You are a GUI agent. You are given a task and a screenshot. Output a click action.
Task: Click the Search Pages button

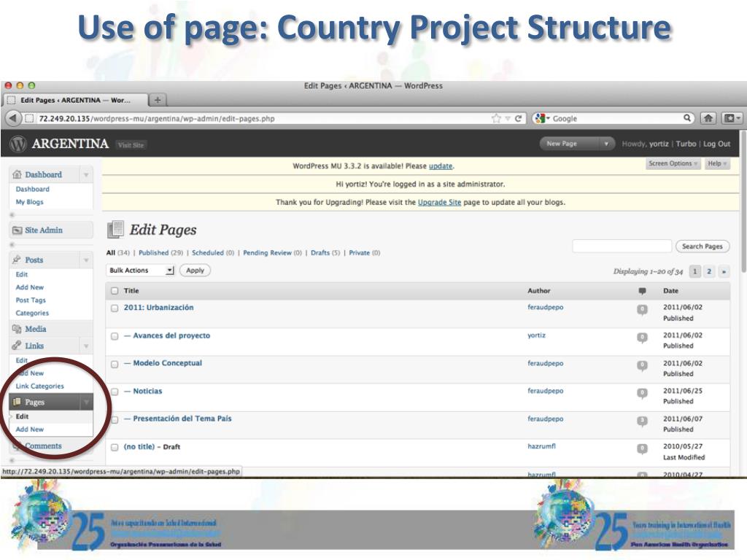tap(703, 246)
